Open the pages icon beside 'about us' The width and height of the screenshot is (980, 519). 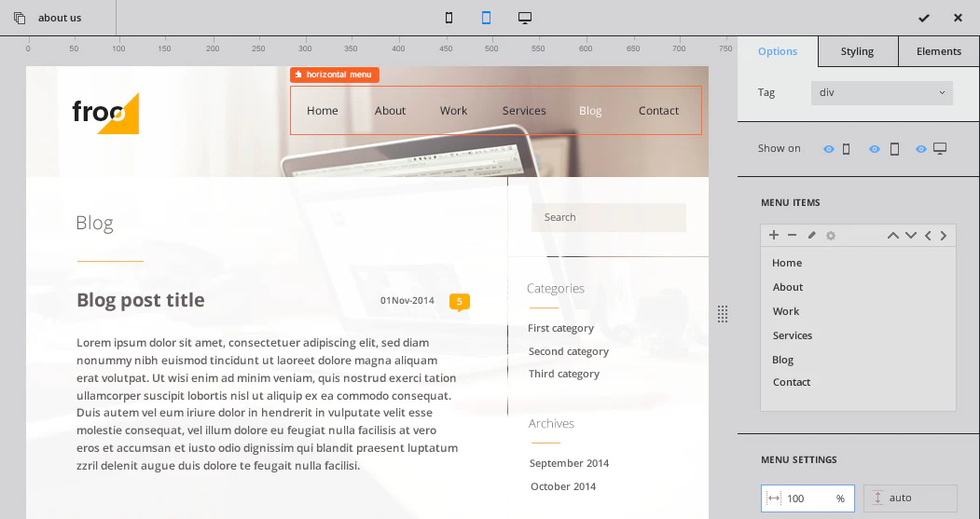click(x=20, y=18)
